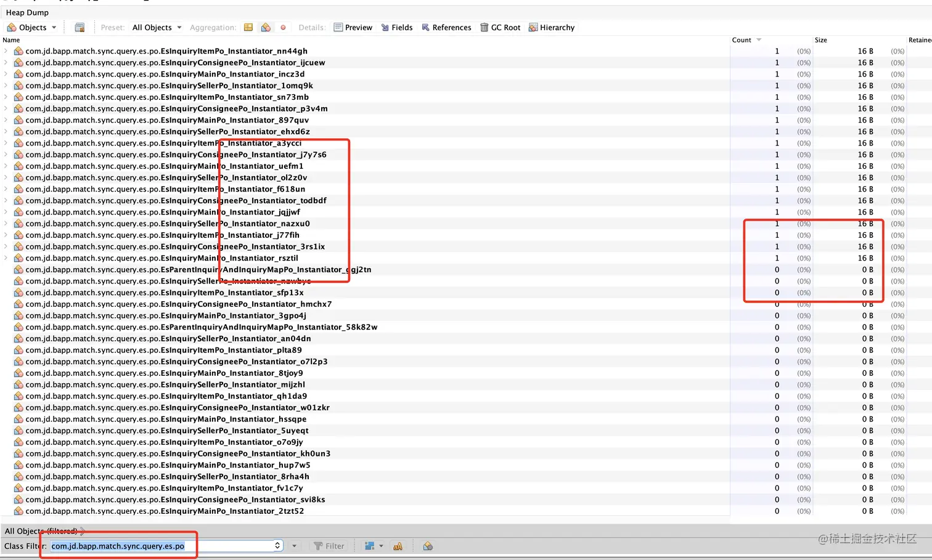Expand EsInquiryConsigneePo_Instantiator_ijcuew row
The height and width of the screenshot is (560, 932).
pyautogui.click(x=6, y=62)
